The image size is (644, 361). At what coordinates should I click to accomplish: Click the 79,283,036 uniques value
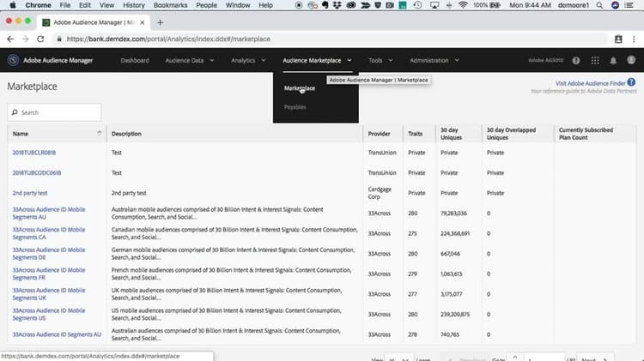[453, 214]
